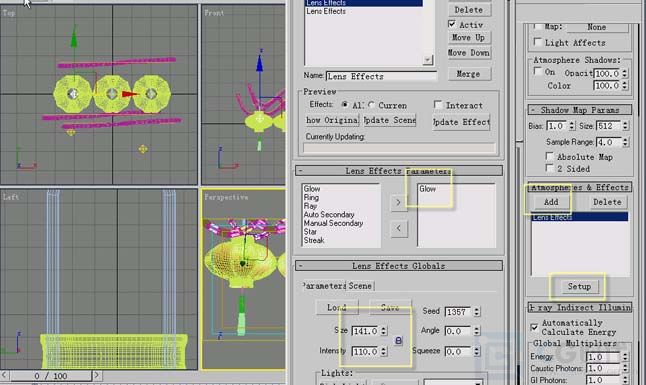Select Auto Secondary in the effects list
The width and height of the screenshot is (646, 385).
click(x=329, y=215)
